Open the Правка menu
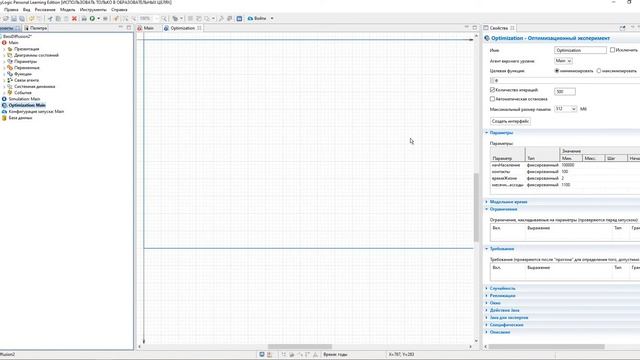The height and width of the screenshot is (360, 640). click(x=11, y=9)
